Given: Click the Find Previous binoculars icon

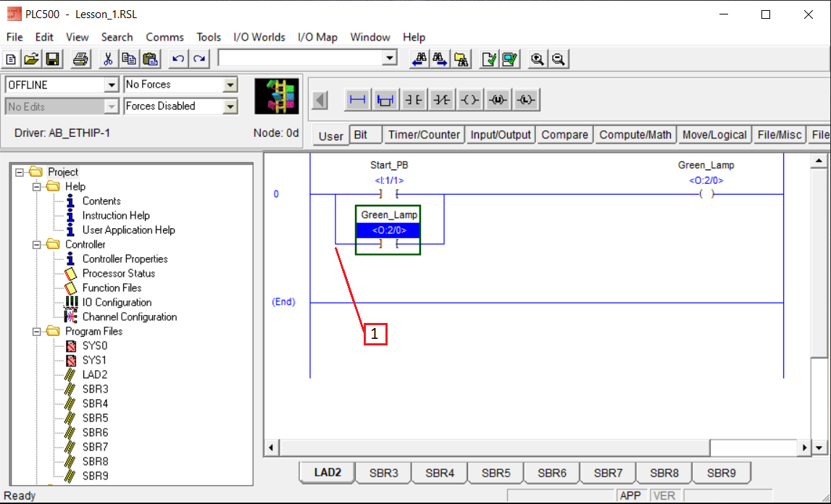Looking at the screenshot, I should click(419, 59).
